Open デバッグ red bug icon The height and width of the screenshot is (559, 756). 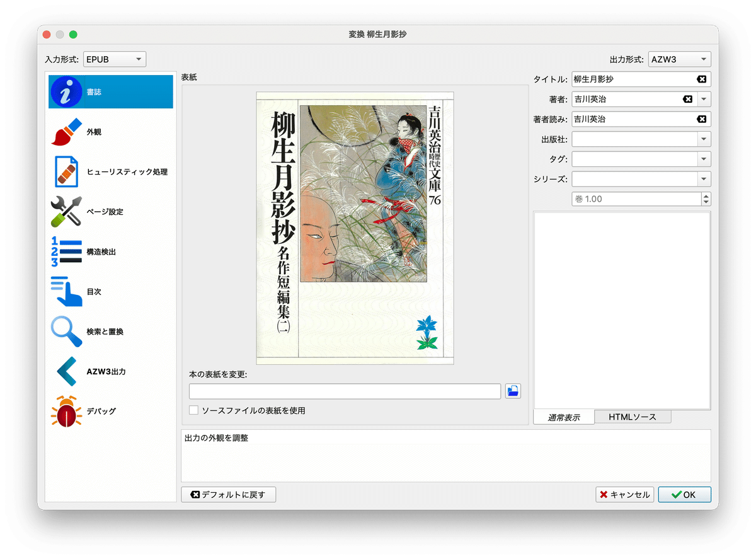(66, 411)
